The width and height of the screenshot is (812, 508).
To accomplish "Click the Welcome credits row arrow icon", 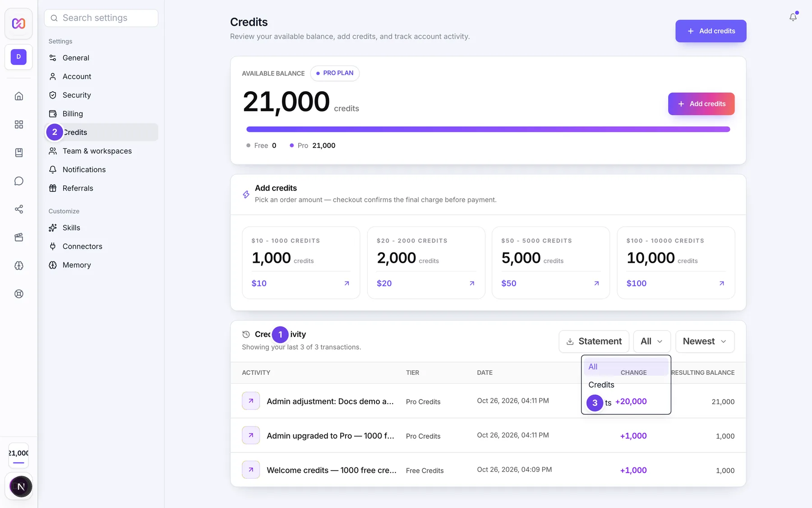I will 251,470.
